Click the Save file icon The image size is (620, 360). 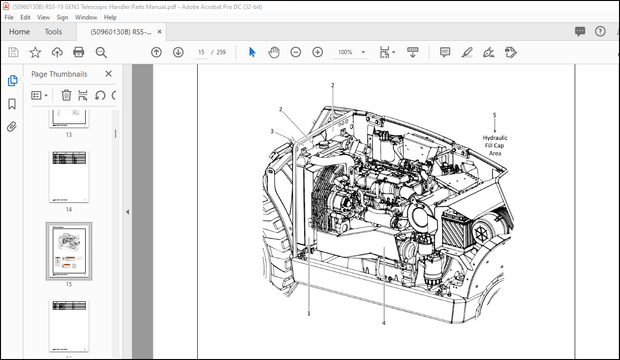tap(13, 52)
